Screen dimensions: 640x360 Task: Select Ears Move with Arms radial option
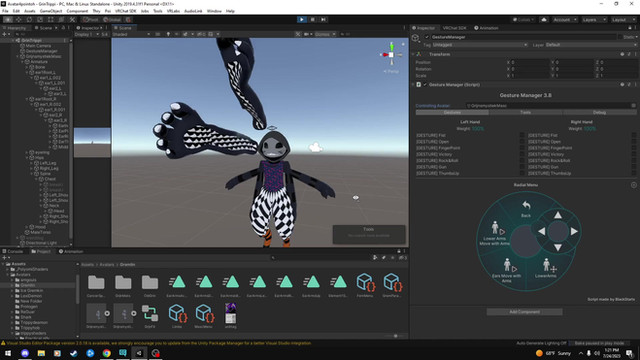pyautogui.click(x=507, y=271)
